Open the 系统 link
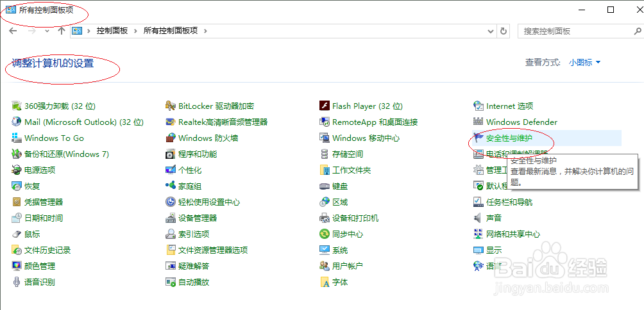Image resolution: width=644 pixels, height=310 pixels. 340,250
